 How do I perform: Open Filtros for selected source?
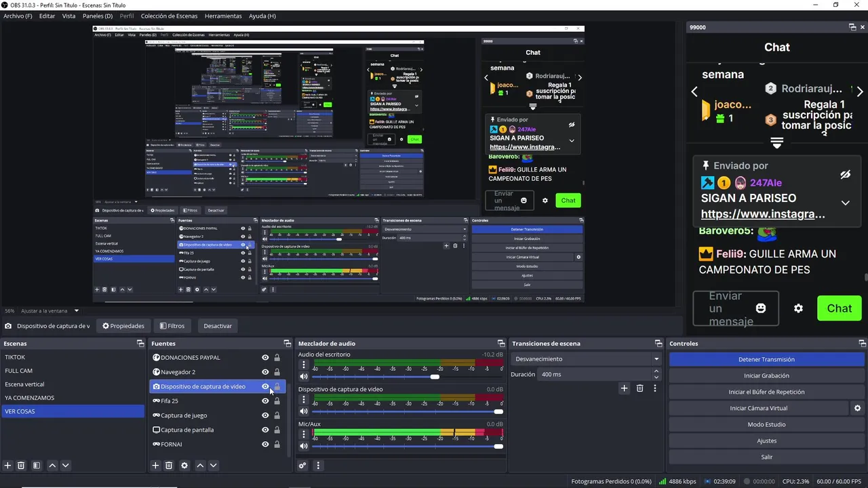[x=172, y=326]
